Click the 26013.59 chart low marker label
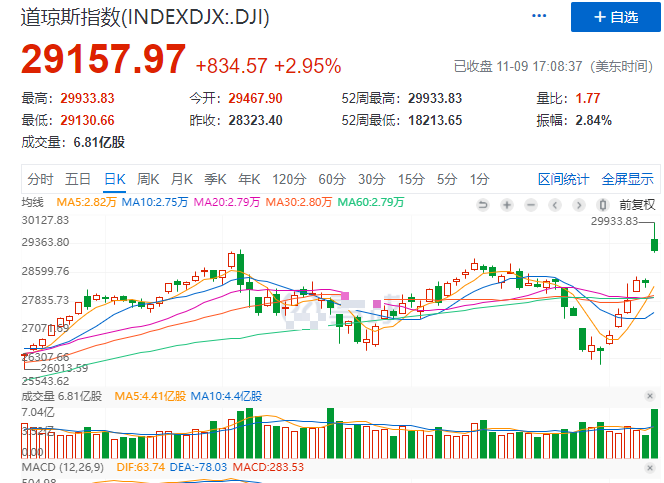This screenshot has width=664, height=483. [x=64, y=368]
